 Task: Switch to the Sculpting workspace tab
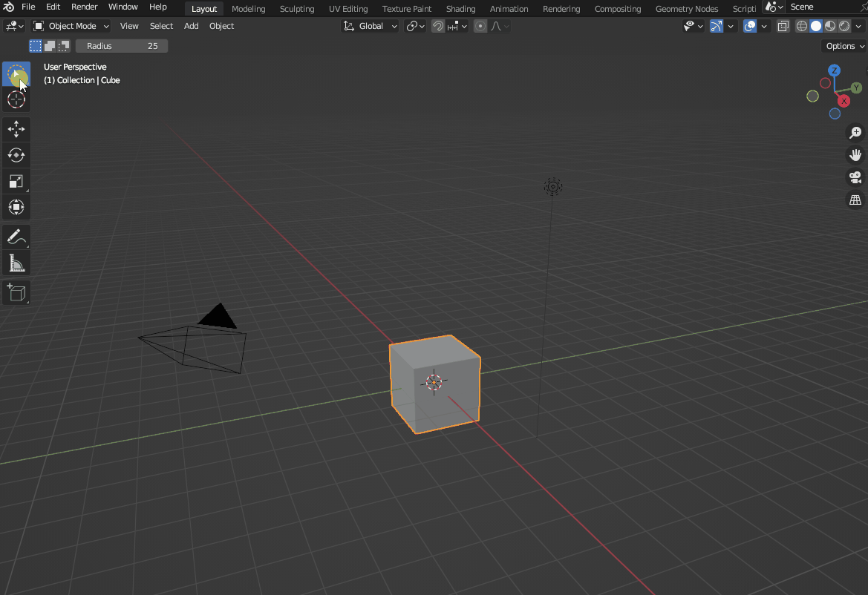click(297, 9)
